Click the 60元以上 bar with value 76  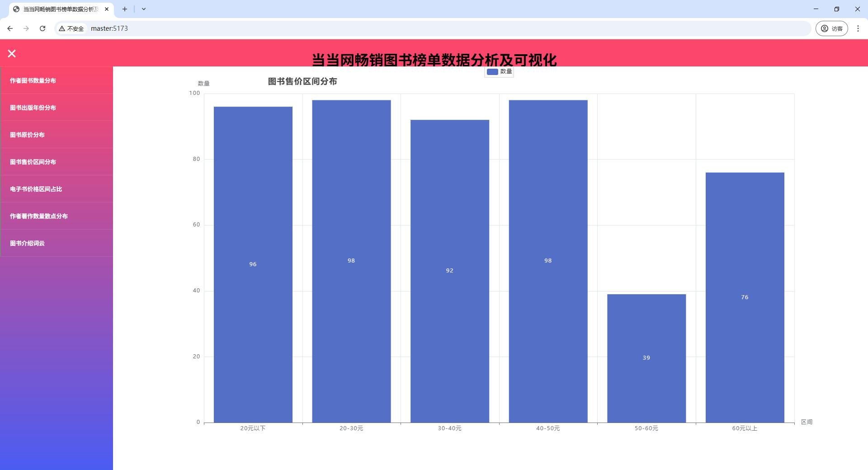pos(745,297)
